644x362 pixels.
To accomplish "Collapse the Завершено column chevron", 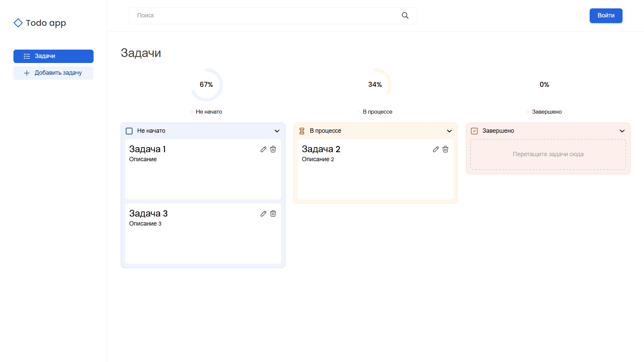I will 622,131.
